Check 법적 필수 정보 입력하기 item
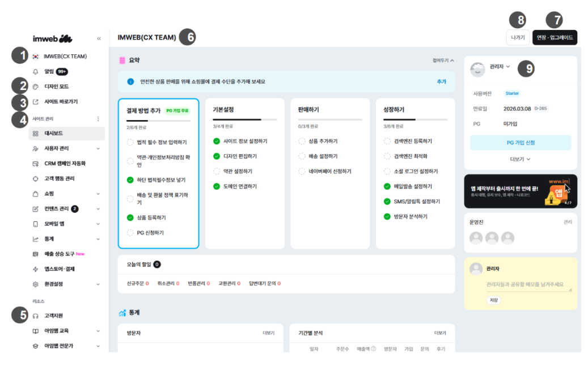The width and height of the screenshot is (588, 367). coord(130,142)
